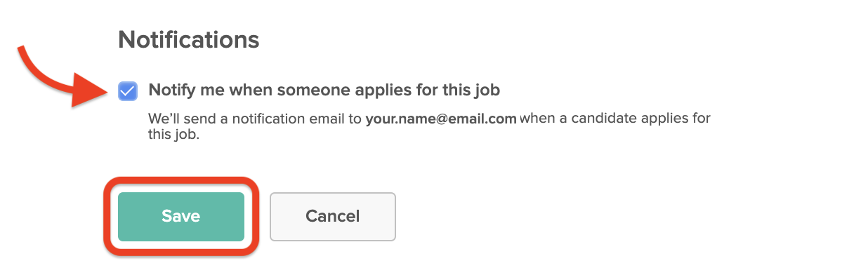The height and width of the screenshot is (268, 868).
Task: Select the Notifications section heading
Action: [x=189, y=39]
